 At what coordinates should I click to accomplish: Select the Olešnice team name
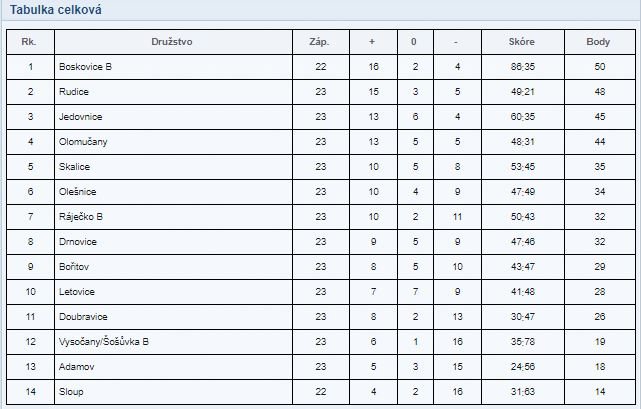coord(79,192)
